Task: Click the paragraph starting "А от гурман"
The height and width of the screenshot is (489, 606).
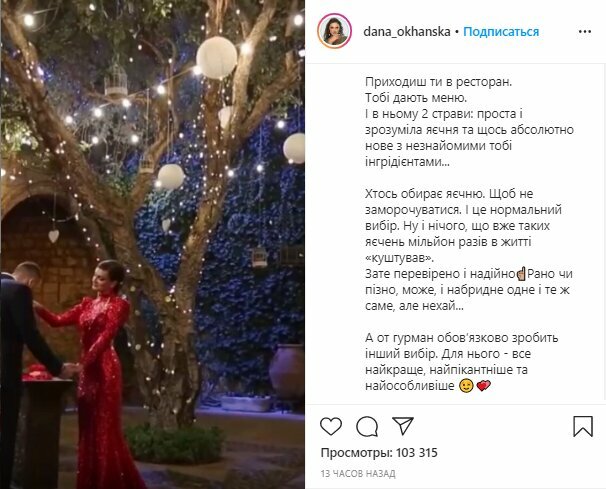Action: (x=461, y=361)
